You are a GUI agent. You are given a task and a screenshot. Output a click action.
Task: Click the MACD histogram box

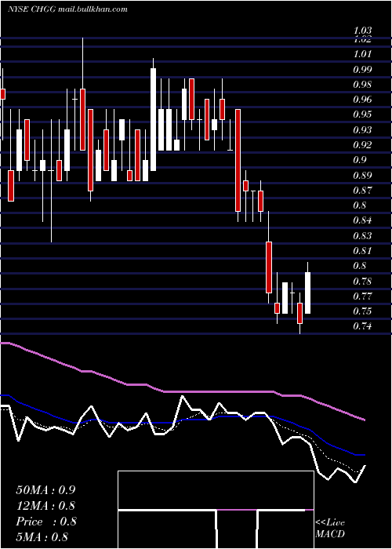[x=216, y=510]
